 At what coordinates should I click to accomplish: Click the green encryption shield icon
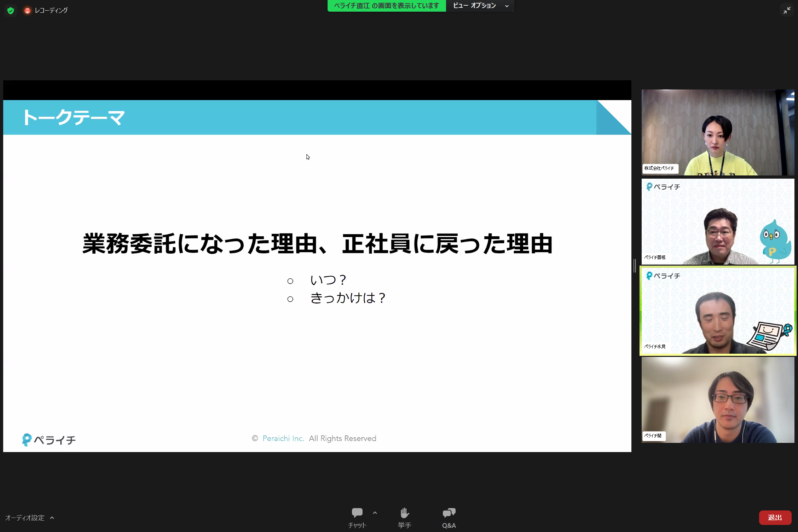(11, 11)
